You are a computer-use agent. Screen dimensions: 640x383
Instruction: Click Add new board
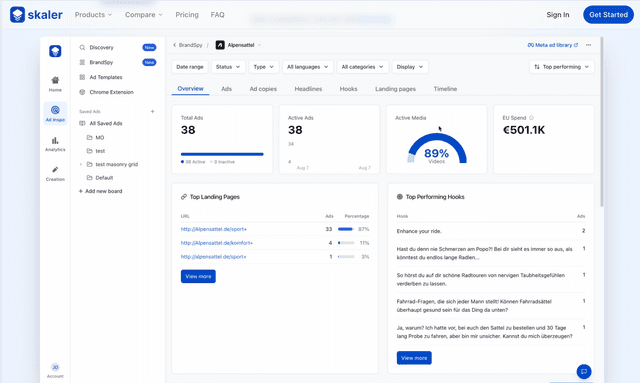tap(100, 191)
